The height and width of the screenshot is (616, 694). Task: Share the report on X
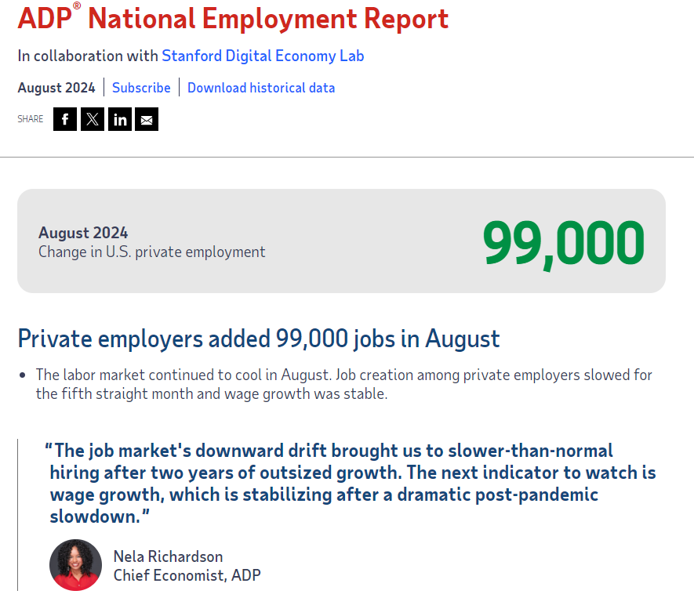(x=93, y=119)
